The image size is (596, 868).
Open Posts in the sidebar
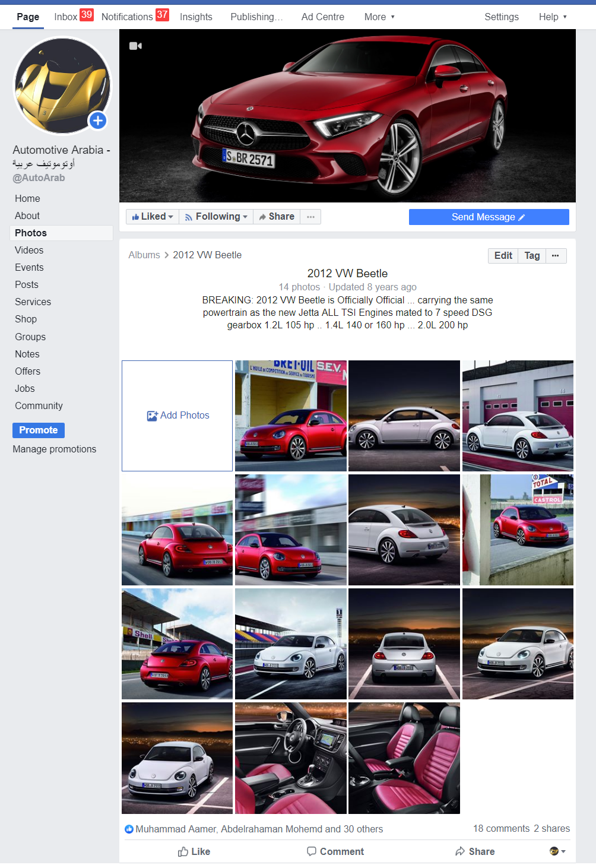(27, 284)
